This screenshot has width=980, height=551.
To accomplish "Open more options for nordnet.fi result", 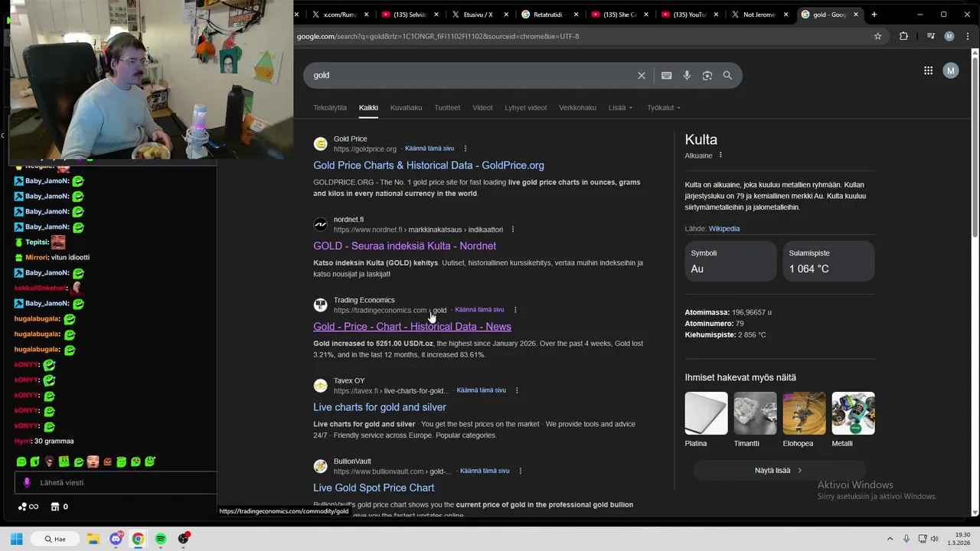I will coord(513,230).
